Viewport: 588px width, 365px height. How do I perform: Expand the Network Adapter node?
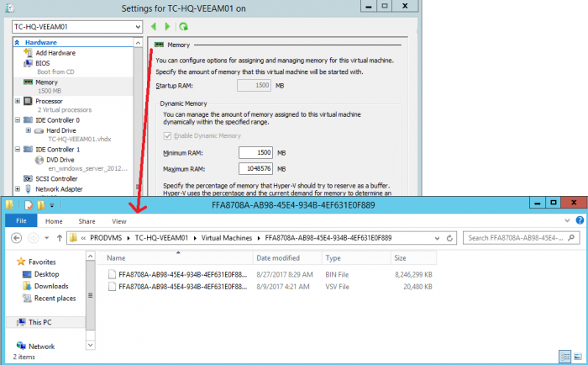point(18,189)
